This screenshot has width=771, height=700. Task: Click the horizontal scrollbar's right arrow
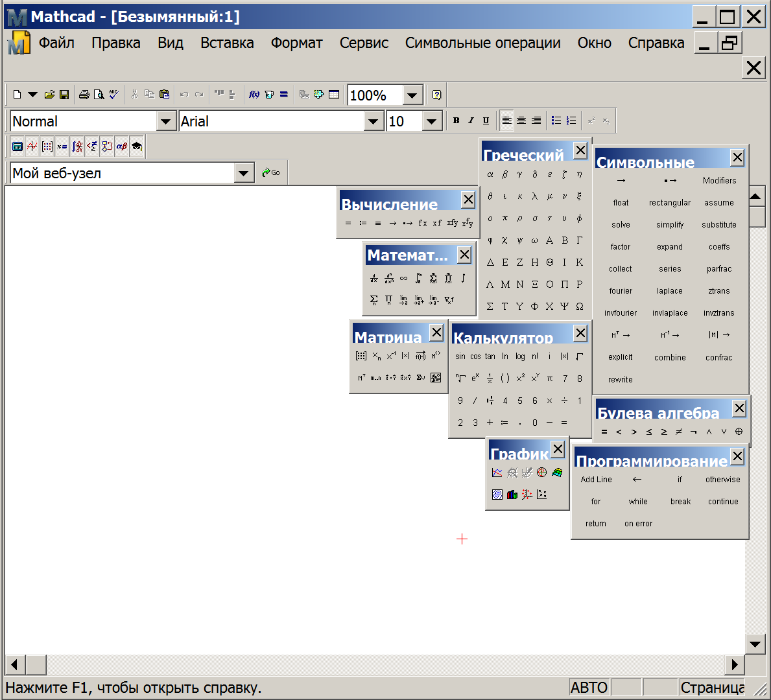(735, 664)
